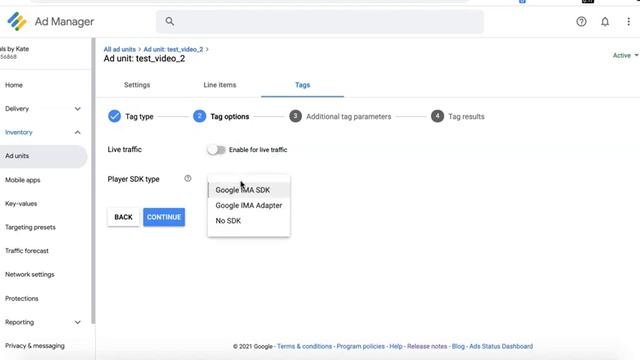This screenshot has width=640, height=360.
Task: Follow the Ad unit: test_video_2 breadcrumb link
Action: (173, 49)
